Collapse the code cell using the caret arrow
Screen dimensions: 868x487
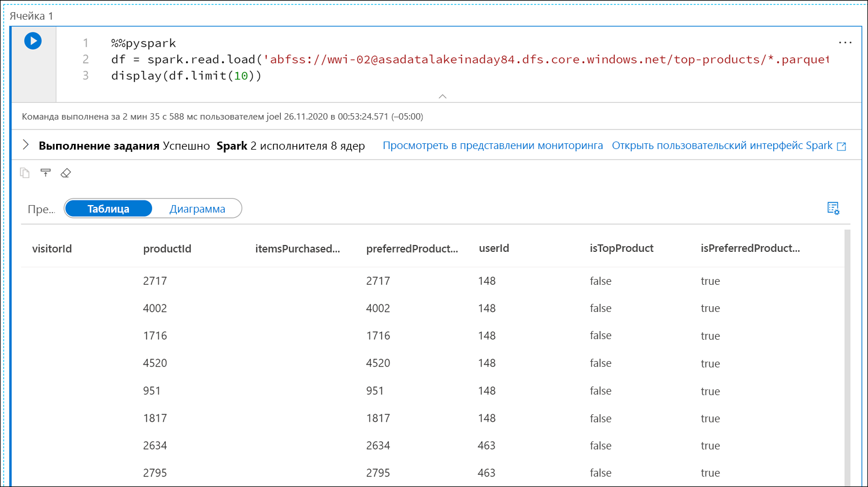(443, 96)
